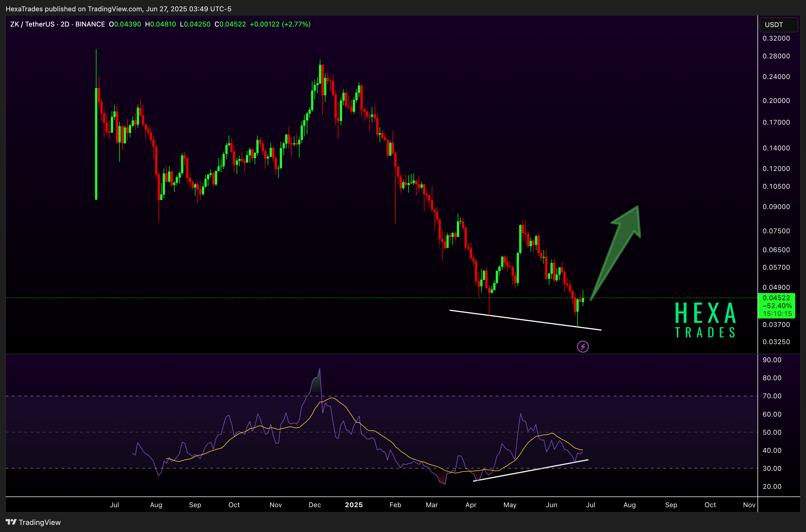Click the TradingView logo at bottom left
Viewport: 806px width, 532px height.
tap(33, 522)
